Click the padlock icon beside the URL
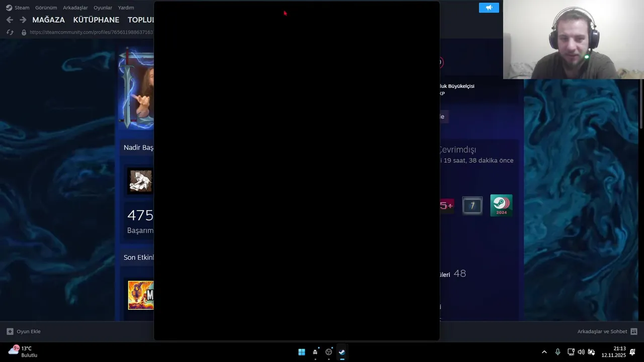The width and height of the screenshot is (644, 362). point(24,32)
